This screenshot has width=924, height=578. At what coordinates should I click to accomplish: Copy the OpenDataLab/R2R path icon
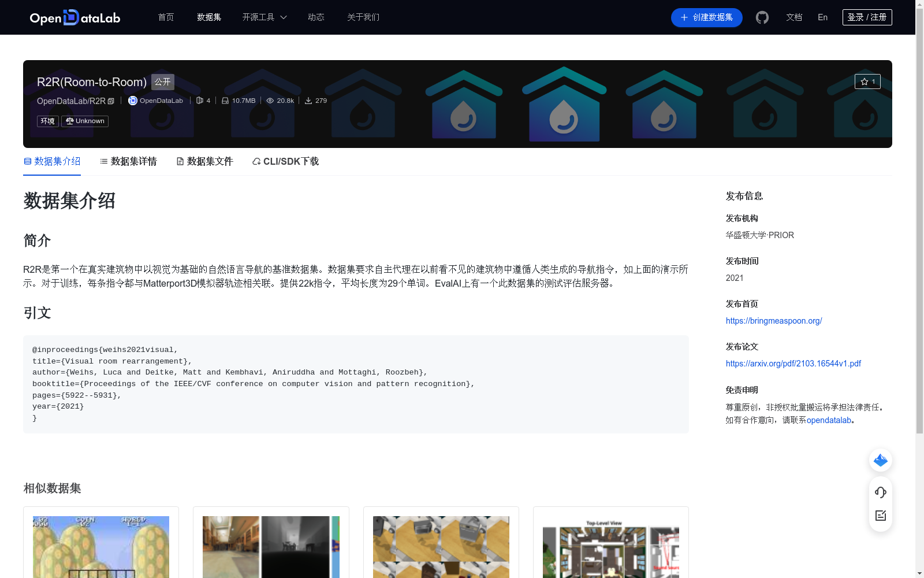click(x=111, y=101)
